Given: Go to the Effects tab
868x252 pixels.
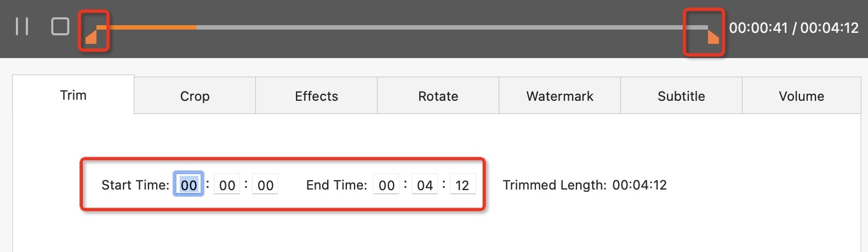Looking at the screenshot, I should [x=316, y=96].
